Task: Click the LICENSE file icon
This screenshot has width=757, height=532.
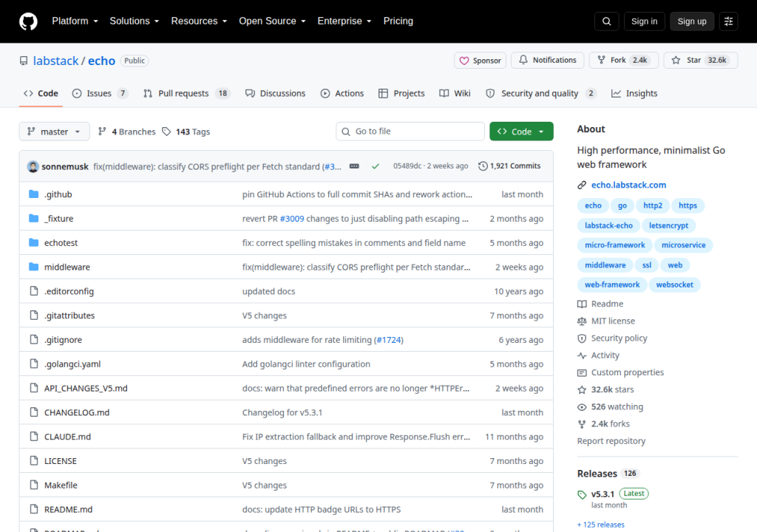Action: 34,460
